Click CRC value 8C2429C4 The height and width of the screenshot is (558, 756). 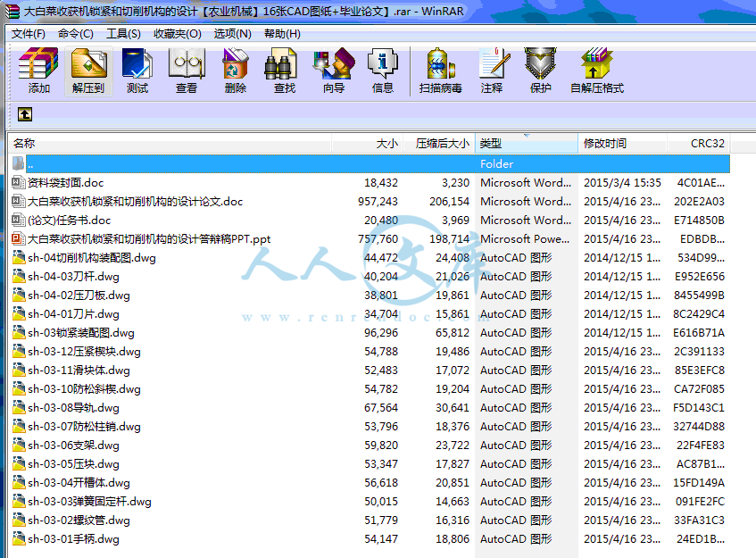click(699, 314)
